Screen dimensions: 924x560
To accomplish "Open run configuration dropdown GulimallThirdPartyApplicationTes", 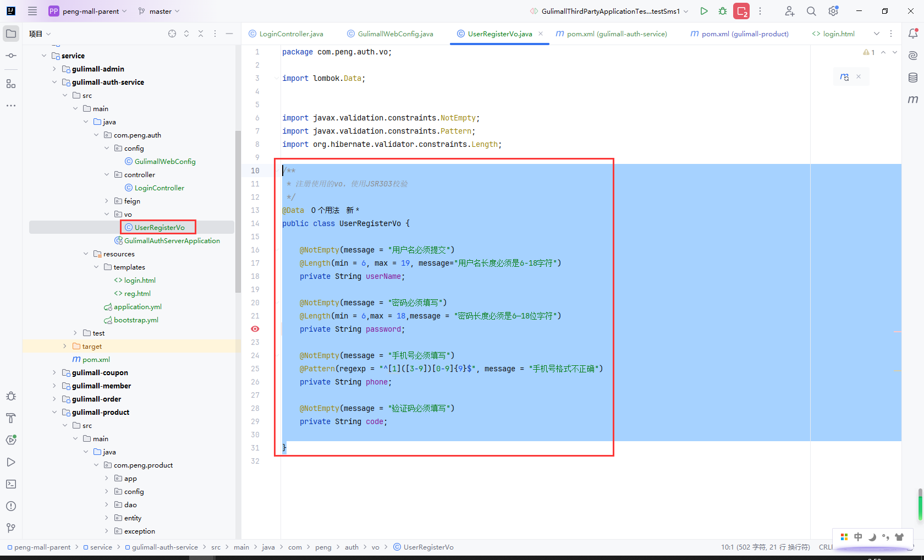I will pyautogui.click(x=609, y=11).
